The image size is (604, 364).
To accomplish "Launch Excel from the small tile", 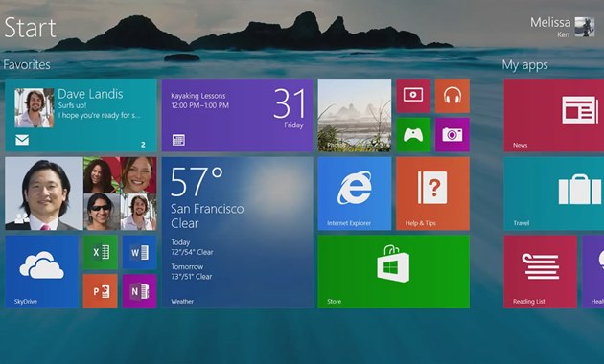I will coord(101,253).
